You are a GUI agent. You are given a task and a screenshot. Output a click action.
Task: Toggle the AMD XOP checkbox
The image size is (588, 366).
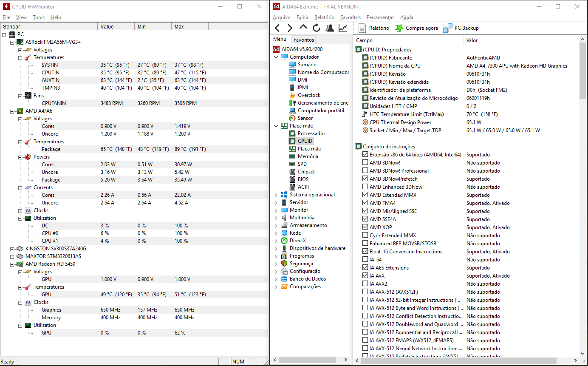[x=365, y=227]
